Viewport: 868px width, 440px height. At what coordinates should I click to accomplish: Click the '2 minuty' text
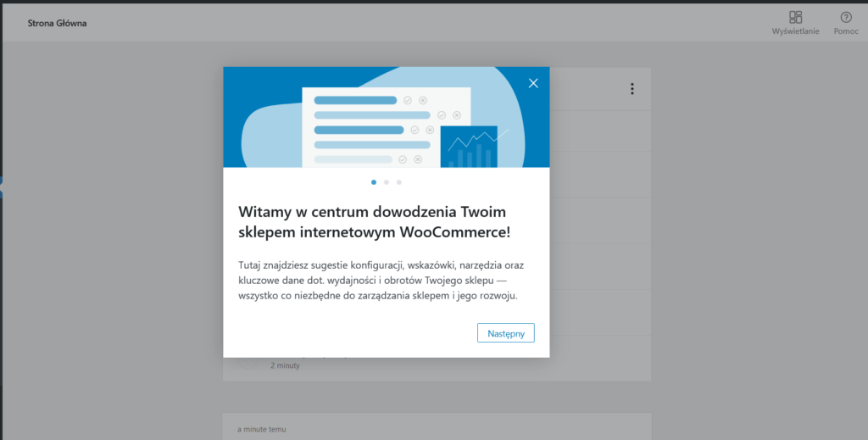(x=285, y=366)
